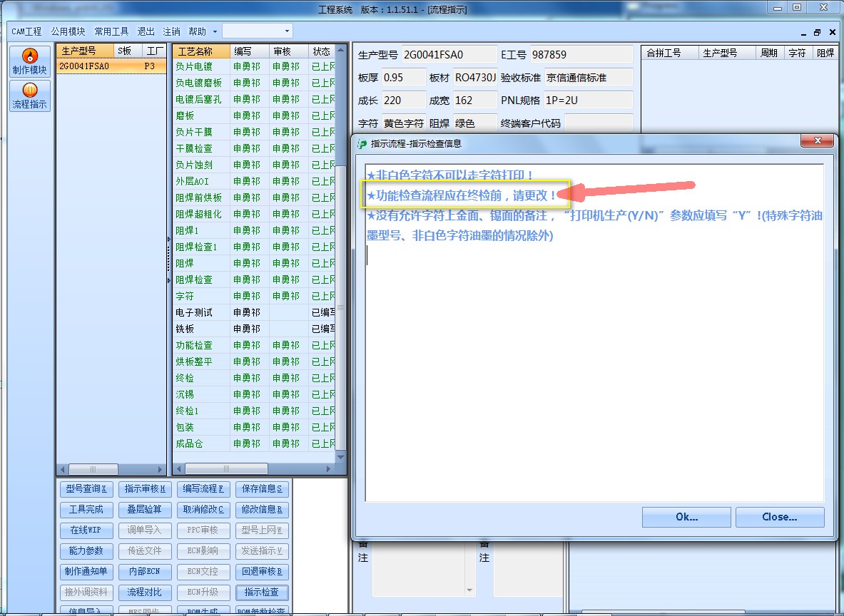This screenshot has width=844, height=616.
Task: Click the 验收标准 field 京信通信标准
Action: (x=589, y=78)
